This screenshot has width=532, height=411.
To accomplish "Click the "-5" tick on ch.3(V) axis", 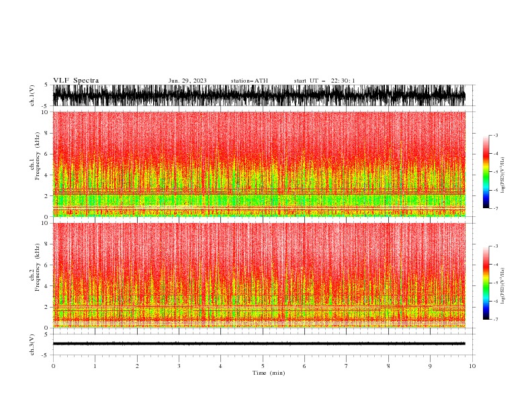I will coord(46,355).
